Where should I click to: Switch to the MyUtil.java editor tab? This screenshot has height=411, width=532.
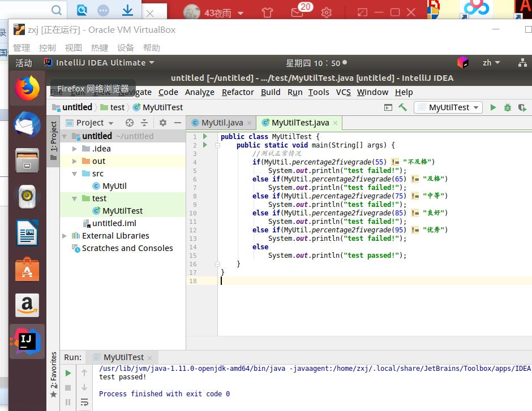[222, 123]
